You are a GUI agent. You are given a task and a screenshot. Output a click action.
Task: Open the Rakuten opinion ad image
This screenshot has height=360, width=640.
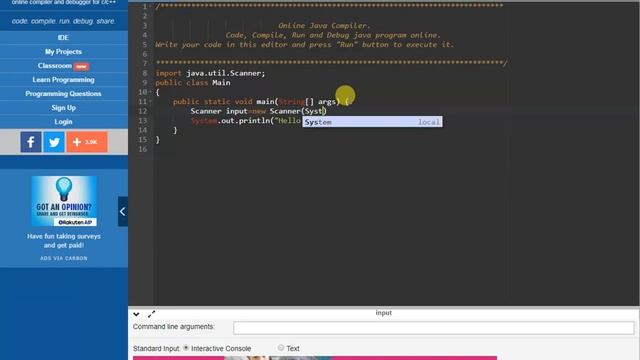click(x=64, y=201)
